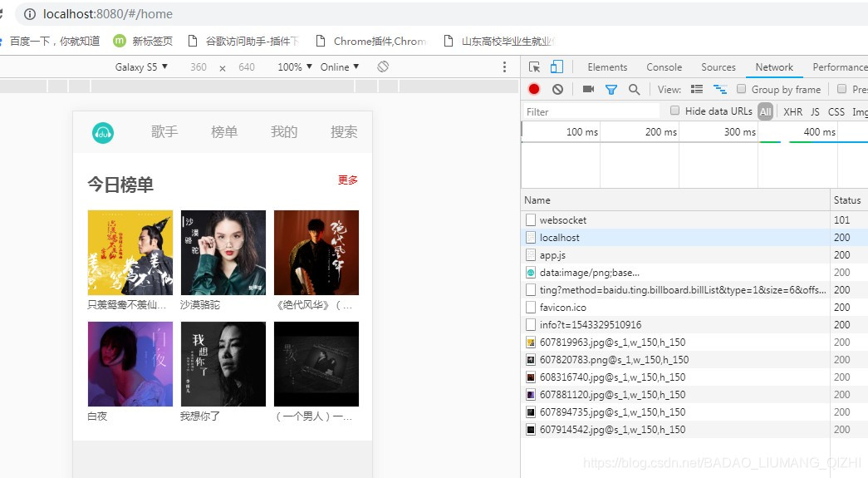
Task: Select the 607819963.jpg request row
Action: click(694, 342)
